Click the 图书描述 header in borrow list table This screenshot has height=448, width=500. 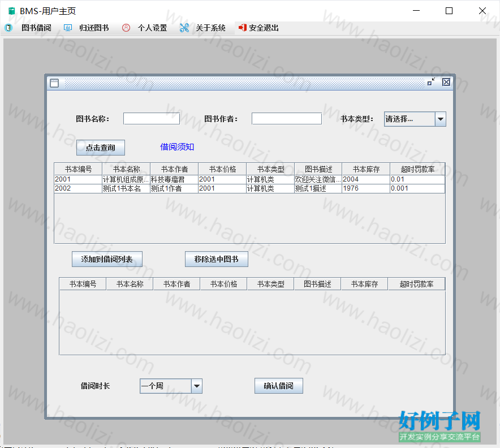pyautogui.click(x=318, y=284)
